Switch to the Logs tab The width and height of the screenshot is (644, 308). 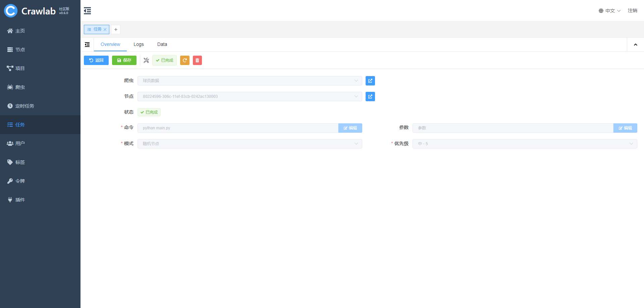(139, 45)
